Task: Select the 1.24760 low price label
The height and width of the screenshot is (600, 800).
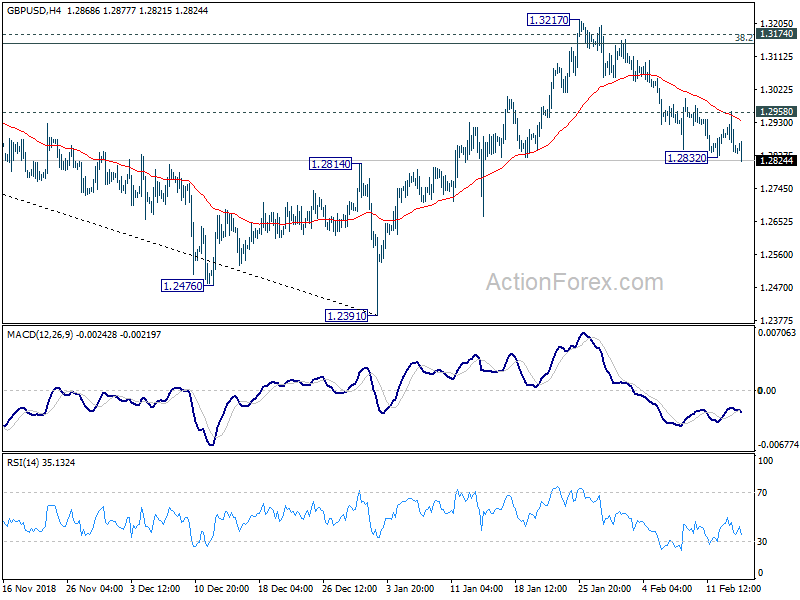Action: click(183, 286)
